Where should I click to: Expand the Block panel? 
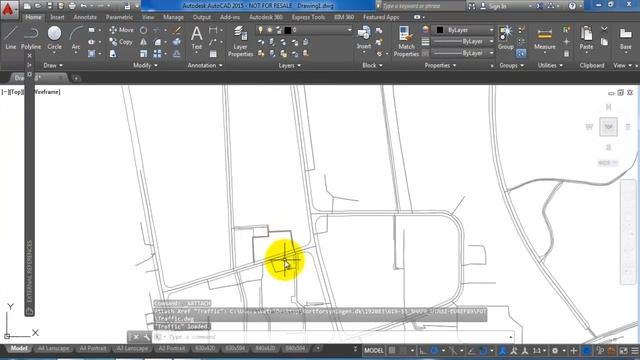point(372,65)
